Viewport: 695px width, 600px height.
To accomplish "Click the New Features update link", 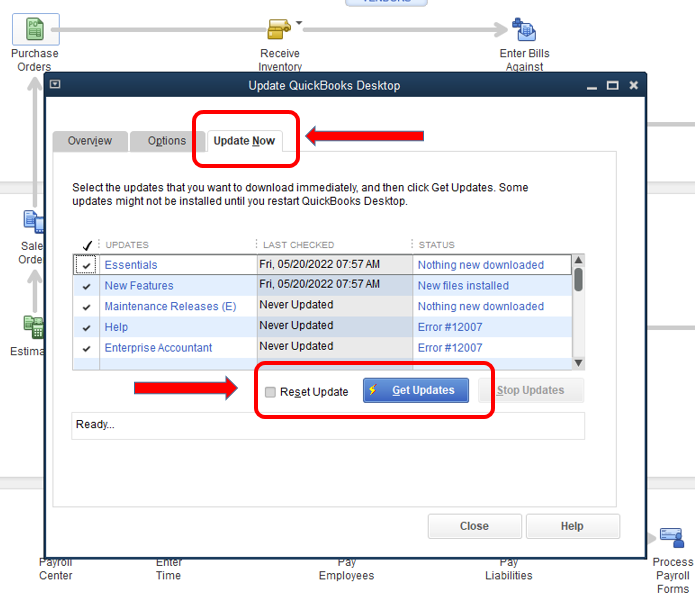I will [x=139, y=286].
